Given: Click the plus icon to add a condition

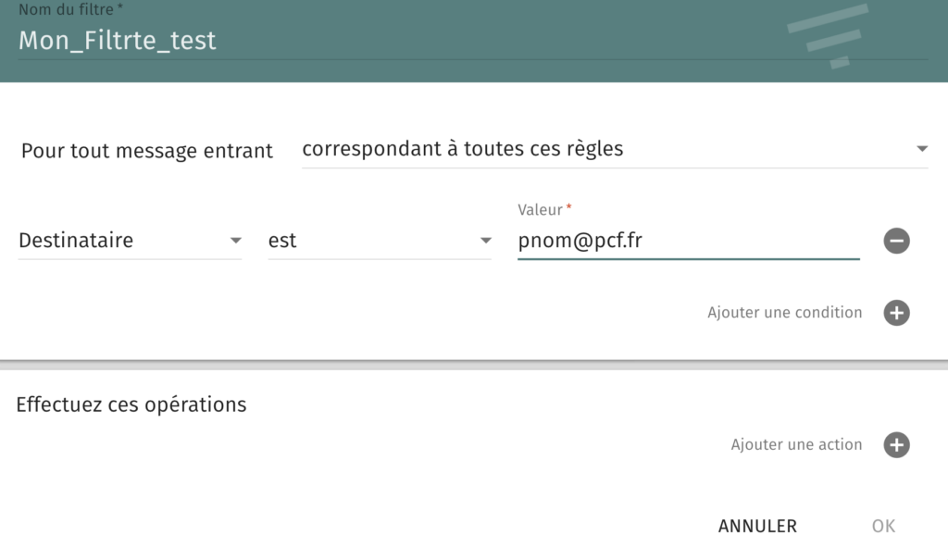Looking at the screenshot, I should pos(896,313).
